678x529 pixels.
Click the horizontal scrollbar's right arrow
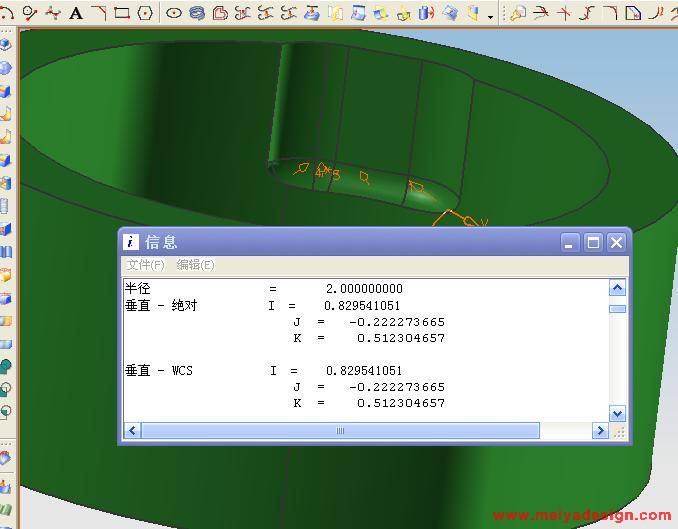point(600,431)
